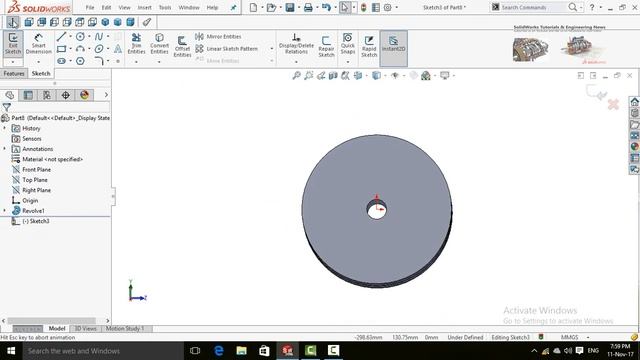This screenshot has height=360, width=640.
Task: Pick the Sketch Fillet tool
Action: [x=99, y=61]
